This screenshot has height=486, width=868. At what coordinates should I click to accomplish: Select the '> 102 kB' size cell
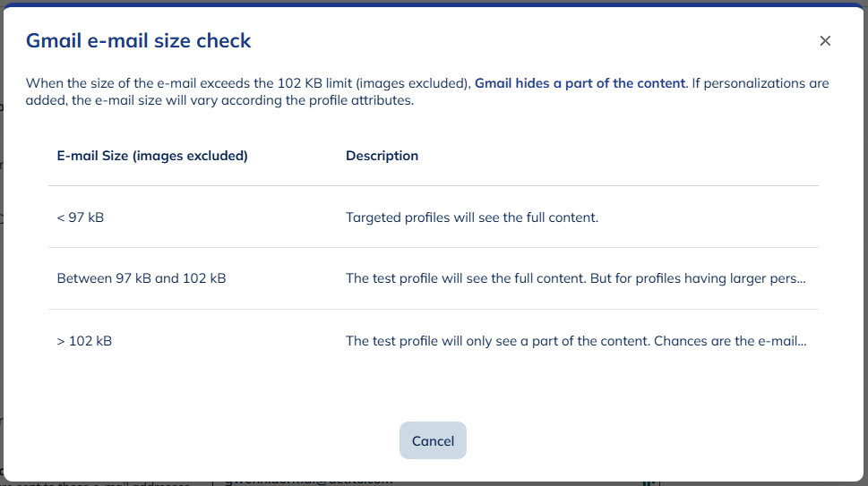tap(84, 341)
